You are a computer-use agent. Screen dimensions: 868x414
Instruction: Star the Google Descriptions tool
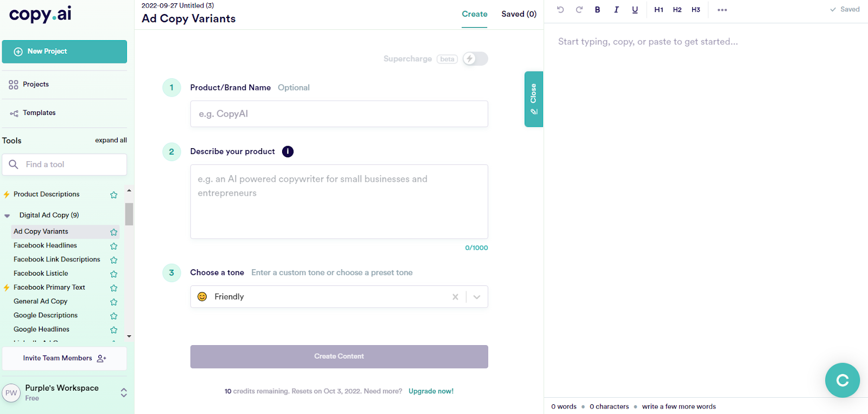coord(114,316)
